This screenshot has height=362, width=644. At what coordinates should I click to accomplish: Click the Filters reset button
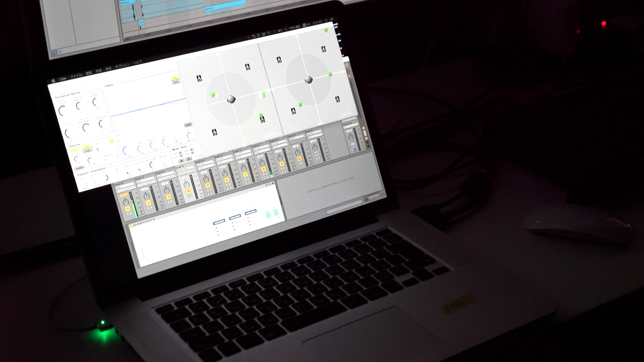tap(188, 125)
